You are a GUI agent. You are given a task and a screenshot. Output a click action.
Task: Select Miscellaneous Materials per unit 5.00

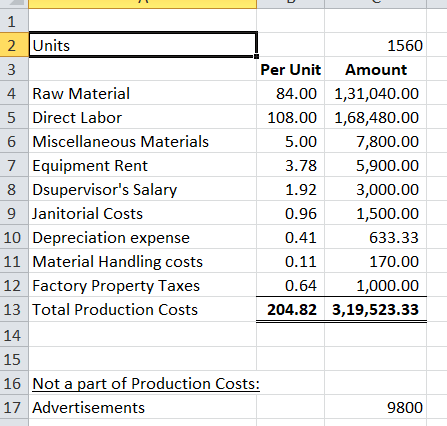290,141
